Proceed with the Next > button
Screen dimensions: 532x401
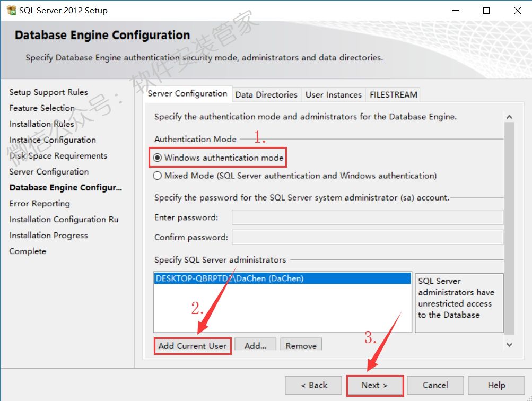click(x=374, y=385)
